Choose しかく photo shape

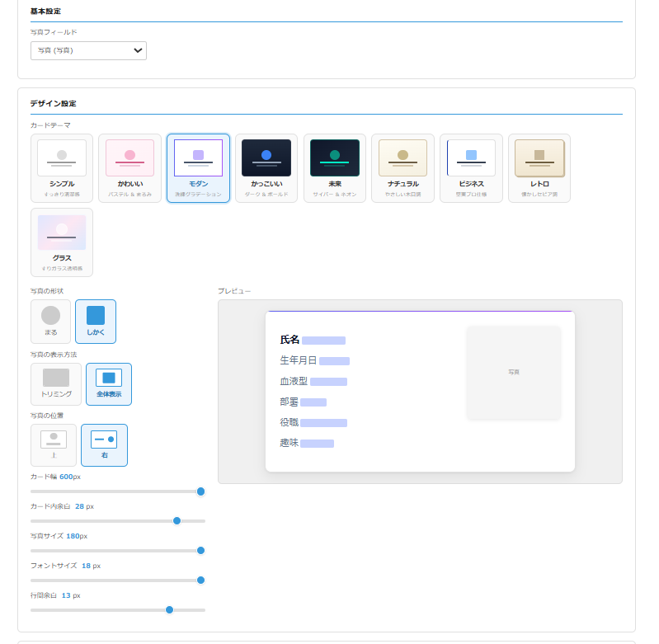pyautogui.click(x=96, y=322)
